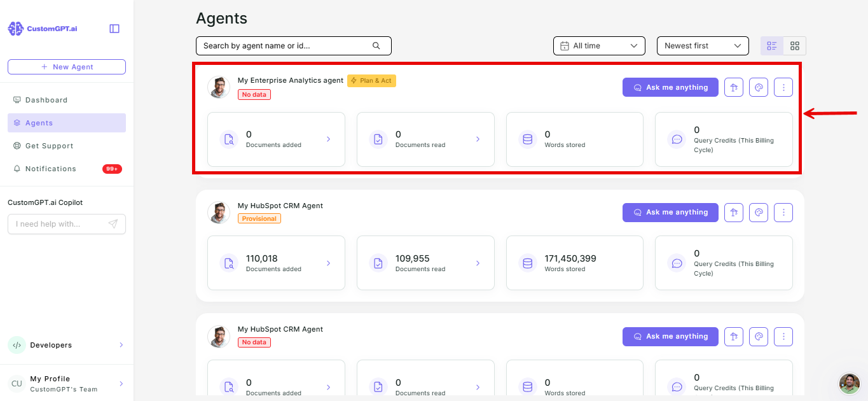The width and height of the screenshot is (868, 401).
Task: Select Agents in the sidebar
Action: [67, 123]
